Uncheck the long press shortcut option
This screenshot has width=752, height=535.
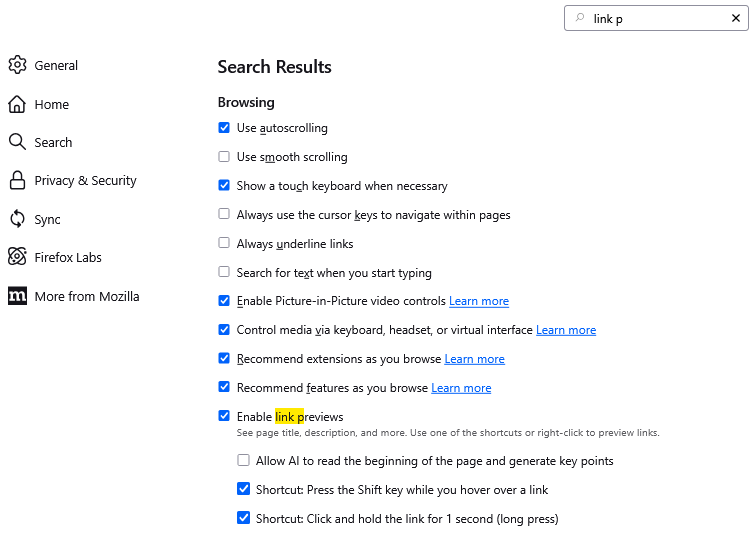point(243,518)
